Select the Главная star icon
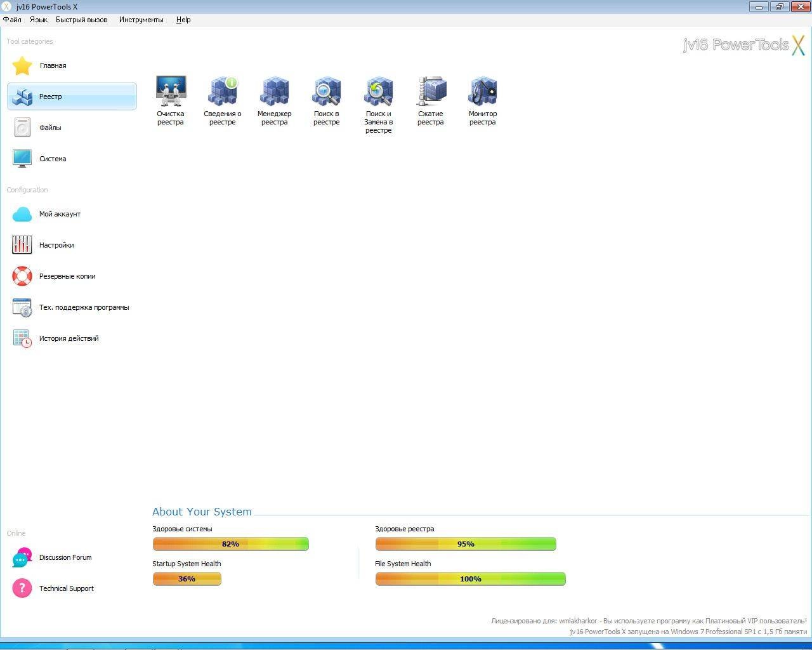 click(x=22, y=65)
